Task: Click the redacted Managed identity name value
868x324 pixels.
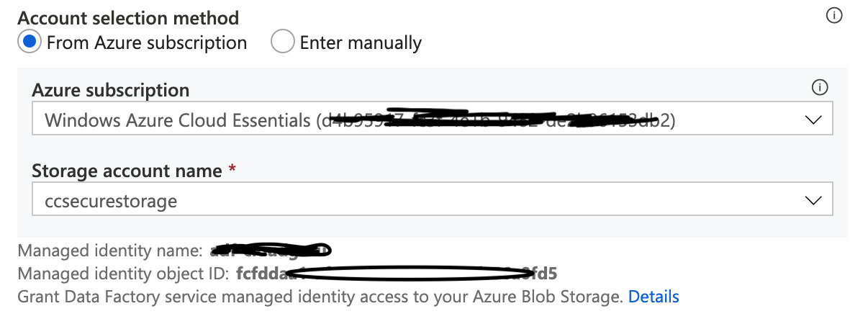Action: coord(271,251)
